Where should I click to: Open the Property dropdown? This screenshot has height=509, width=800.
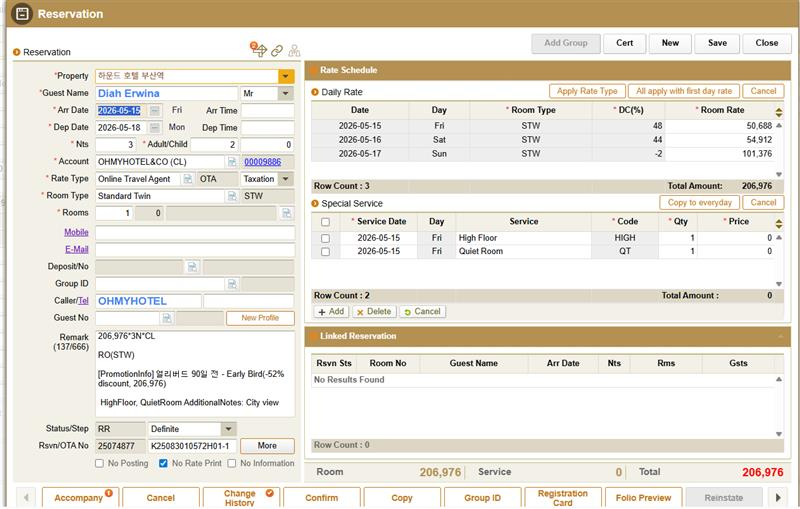point(285,76)
